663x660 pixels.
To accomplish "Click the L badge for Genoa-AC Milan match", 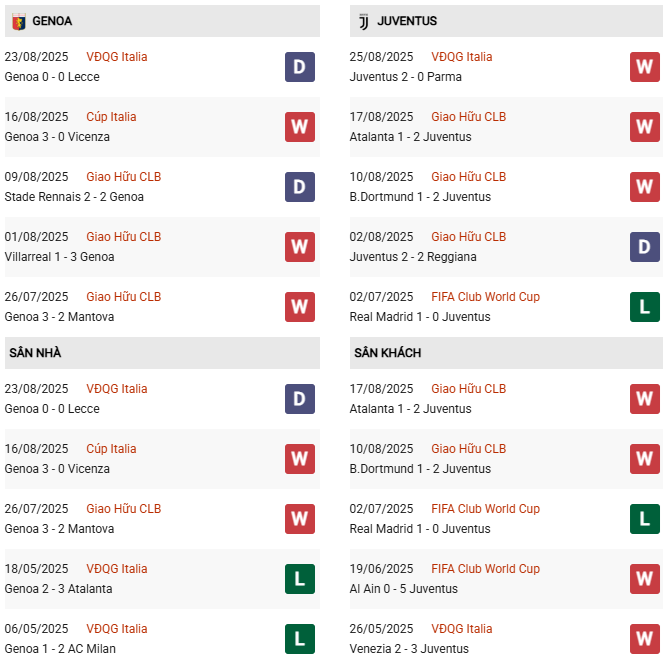I will click(300, 639).
